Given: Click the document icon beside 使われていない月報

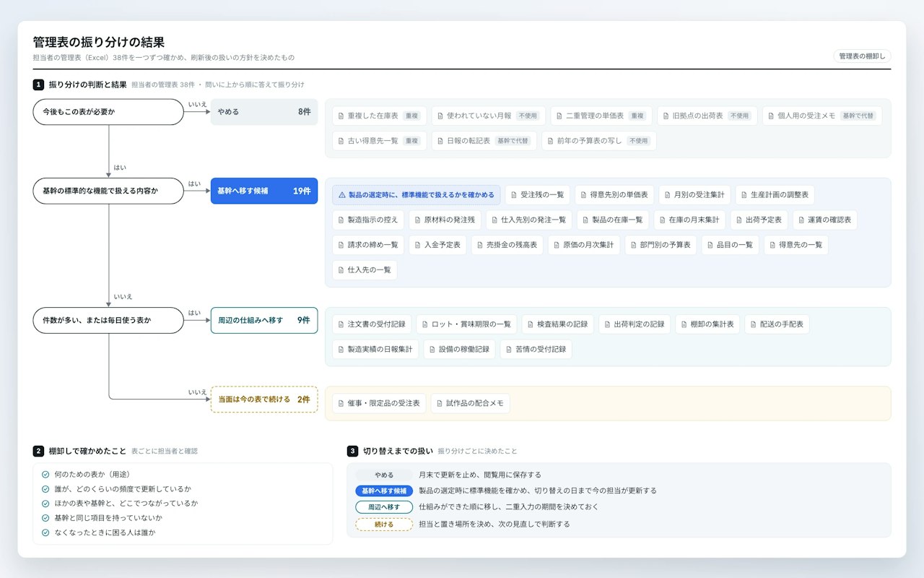Looking at the screenshot, I should tap(440, 116).
